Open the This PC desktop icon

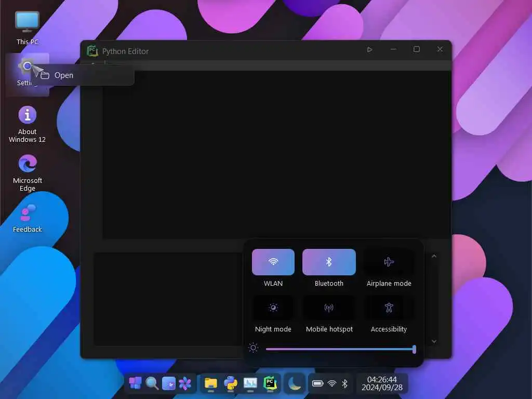27,28
